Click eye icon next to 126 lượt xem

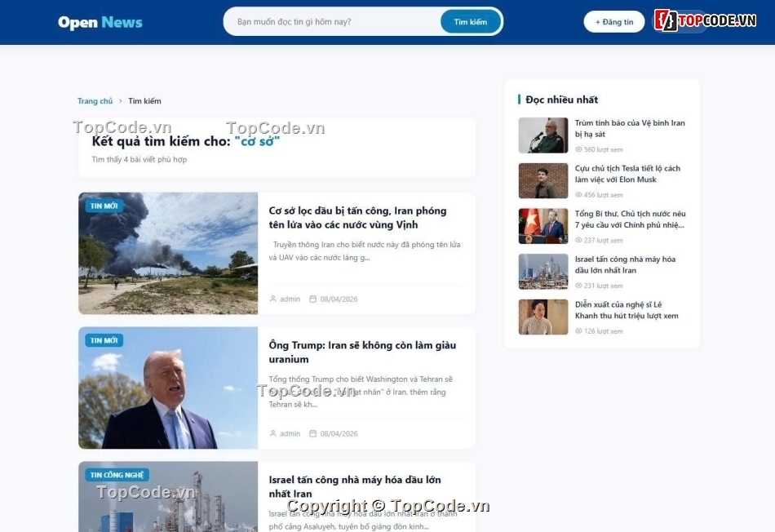click(578, 331)
